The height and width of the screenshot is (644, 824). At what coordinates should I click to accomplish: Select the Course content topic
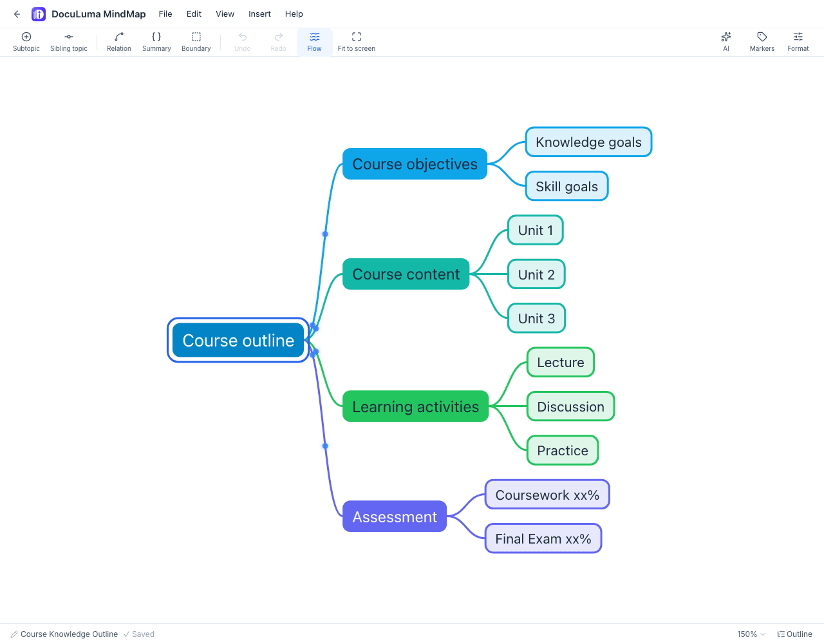point(406,274)
